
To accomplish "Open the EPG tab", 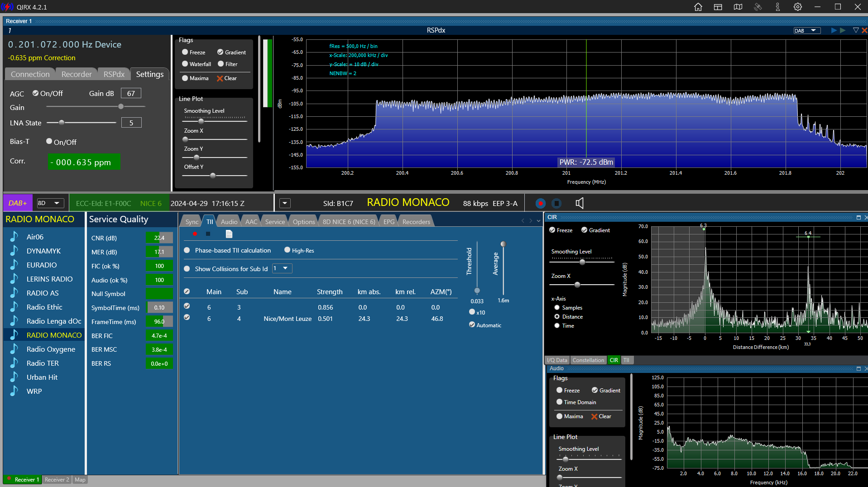I will (388, 221).
